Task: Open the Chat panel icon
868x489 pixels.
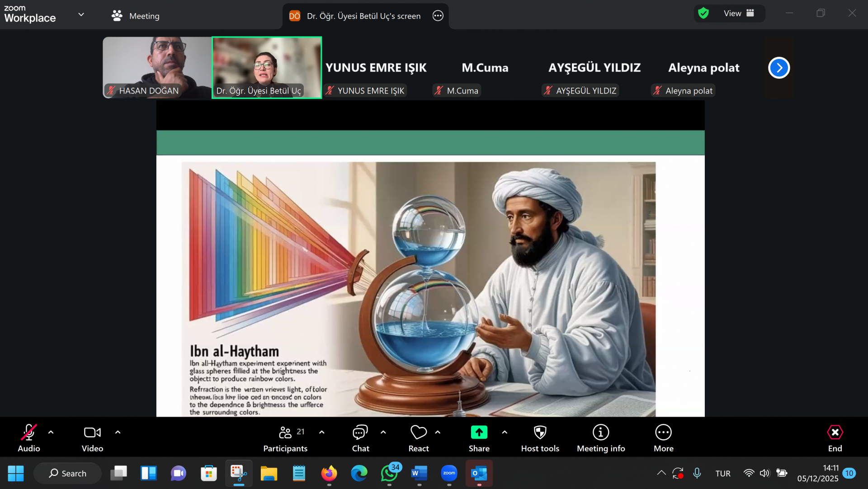Action: [360, 433]
